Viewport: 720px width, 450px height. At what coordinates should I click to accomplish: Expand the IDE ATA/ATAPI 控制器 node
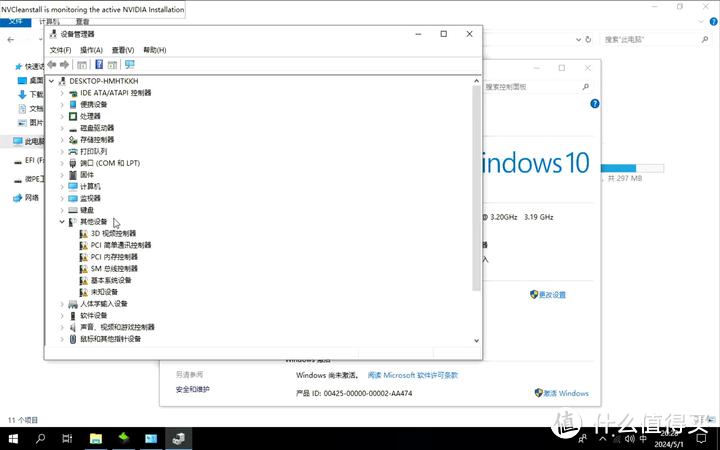(x=62, y=93)
